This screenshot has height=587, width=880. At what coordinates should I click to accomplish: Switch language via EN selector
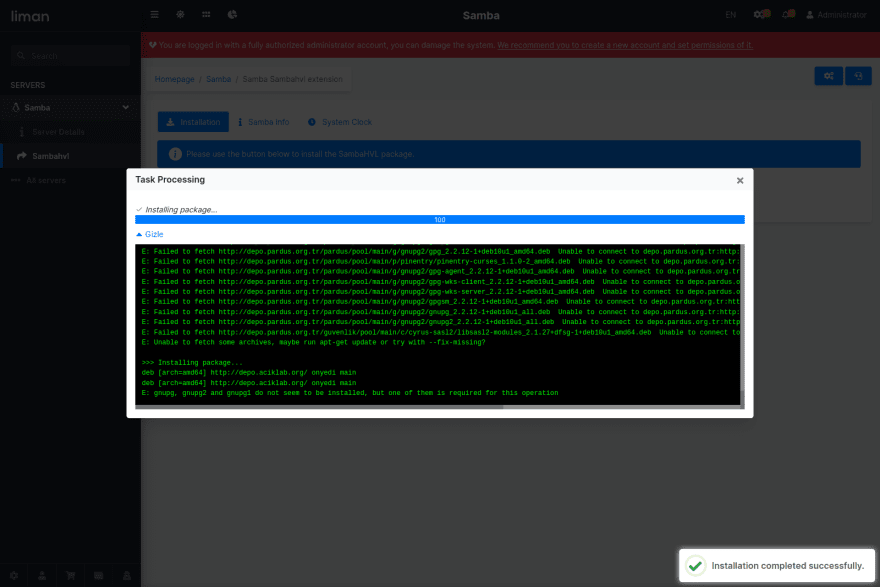[730, 15]
